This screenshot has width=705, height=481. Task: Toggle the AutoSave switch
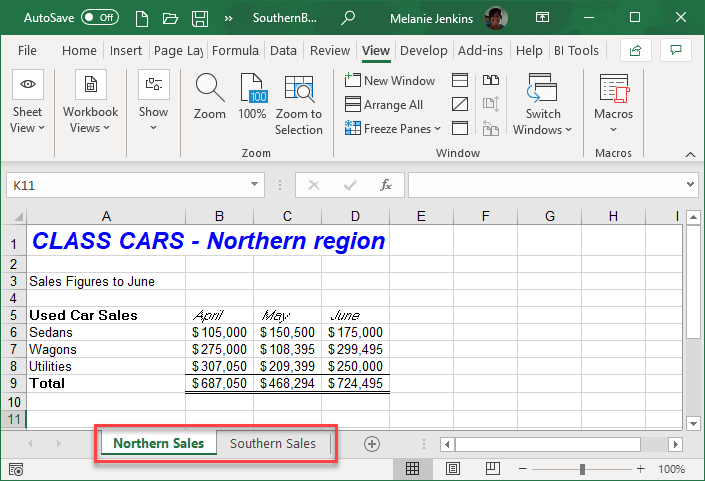(100, 18)
